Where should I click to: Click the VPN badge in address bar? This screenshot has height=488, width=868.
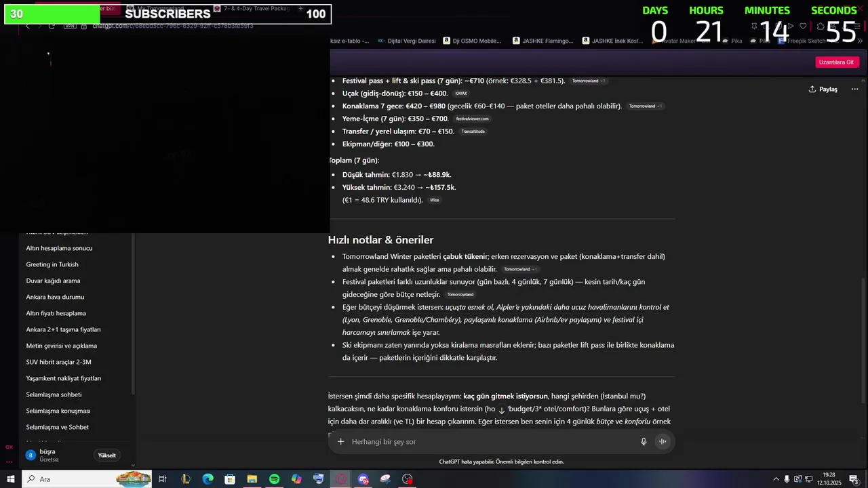[70, 26]
